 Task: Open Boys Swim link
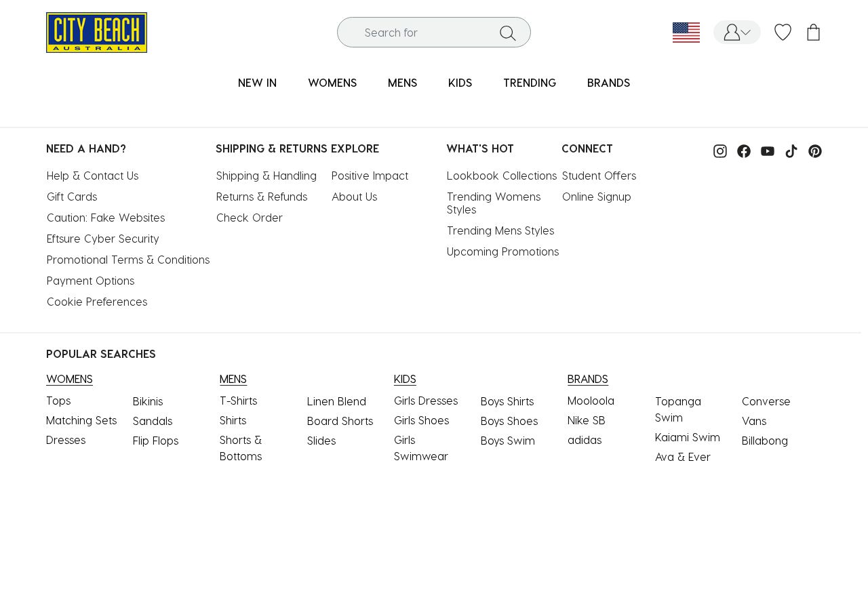point(508,441)
